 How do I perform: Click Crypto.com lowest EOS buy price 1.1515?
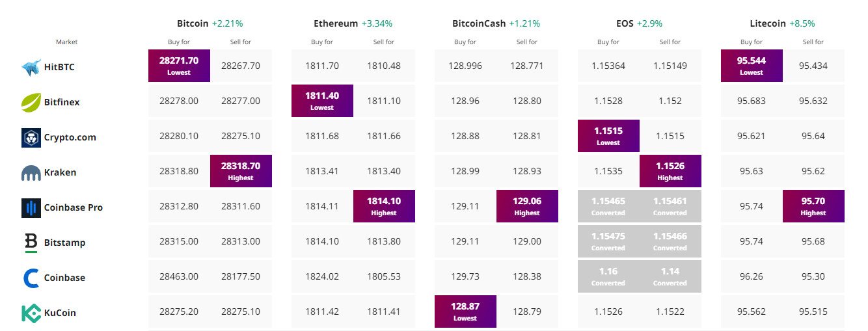[x=608, y=136]
